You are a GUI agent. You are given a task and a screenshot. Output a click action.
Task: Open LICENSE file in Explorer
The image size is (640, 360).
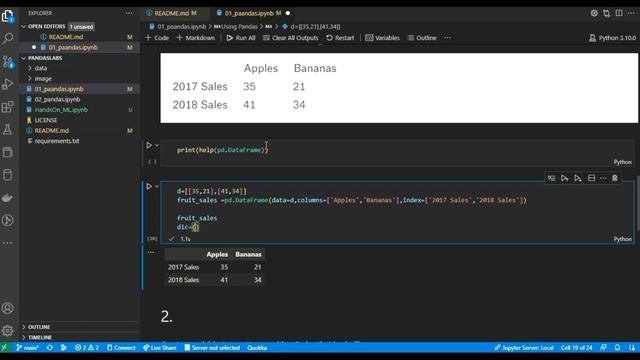click(46, 120)
